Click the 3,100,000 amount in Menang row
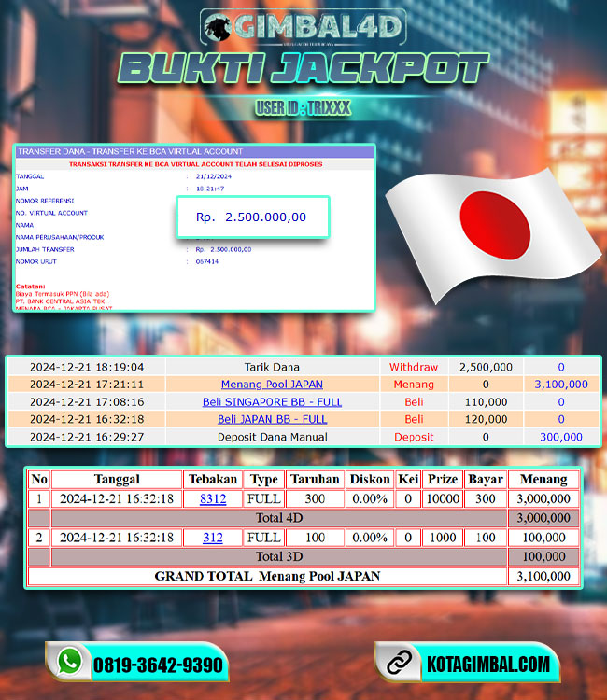Screen dimensions: 607x700 tap(561, 385)
